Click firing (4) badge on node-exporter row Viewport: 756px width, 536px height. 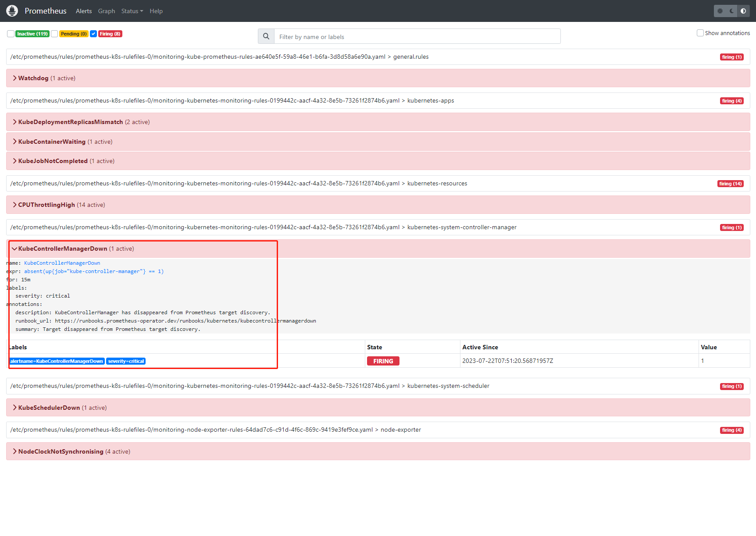(x=732, y=430)
